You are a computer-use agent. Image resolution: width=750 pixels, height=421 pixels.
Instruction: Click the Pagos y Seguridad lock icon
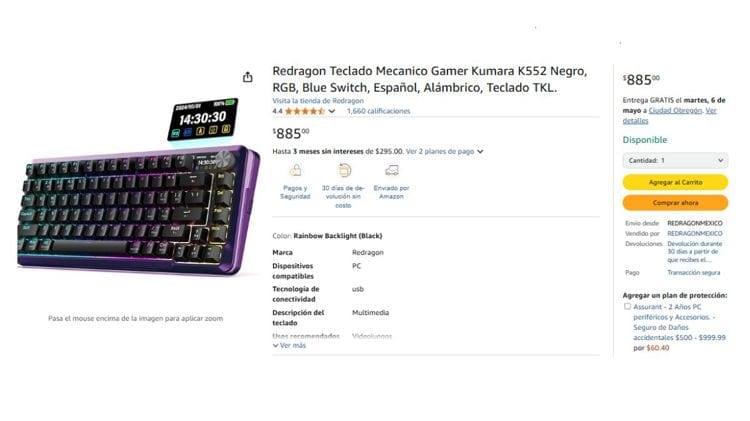click(295, 170)
